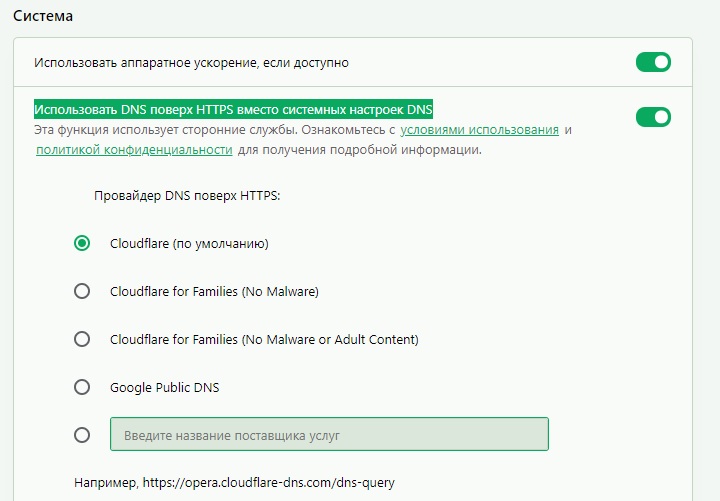Choose the Cloudflare for Families (No Malware) radio button

pos(82,291)
